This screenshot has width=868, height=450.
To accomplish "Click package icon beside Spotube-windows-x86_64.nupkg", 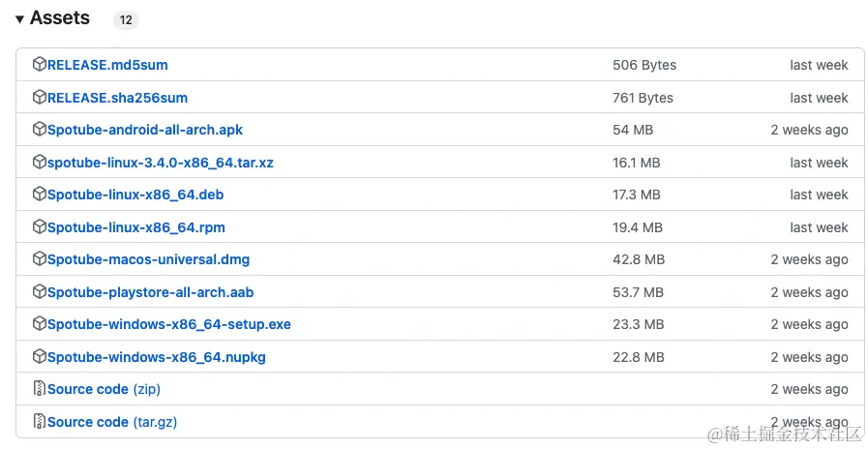I will pyautogui.click(x=40, y=356).
